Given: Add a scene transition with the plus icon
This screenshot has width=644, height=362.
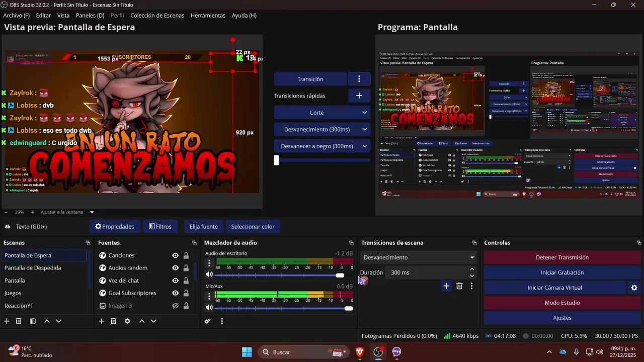Looking at the screenshot, I should (446, 286).
